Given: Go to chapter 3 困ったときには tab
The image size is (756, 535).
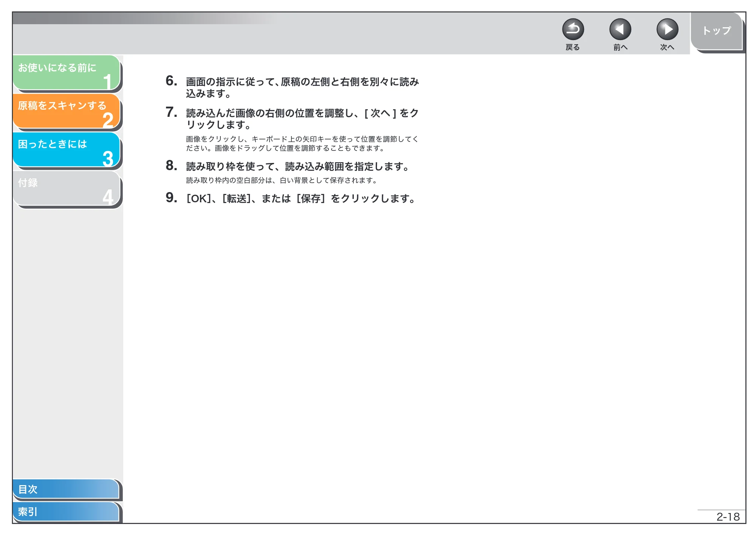Looking at the screenshot, I should (67, 149).
